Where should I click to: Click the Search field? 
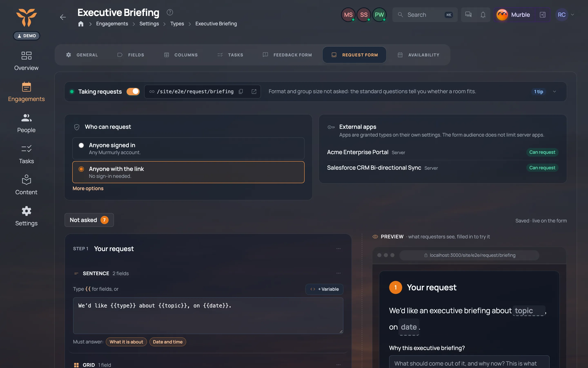coord(425,15)
